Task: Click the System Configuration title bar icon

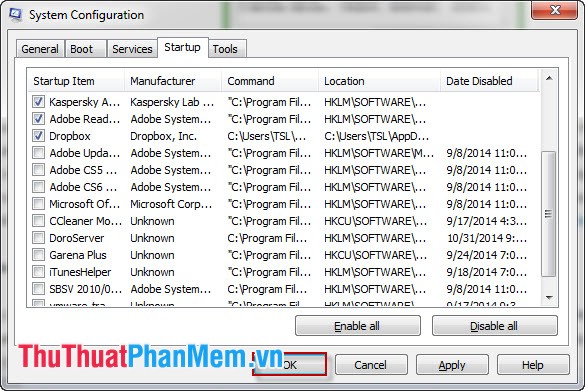Action: click(15, 15)
